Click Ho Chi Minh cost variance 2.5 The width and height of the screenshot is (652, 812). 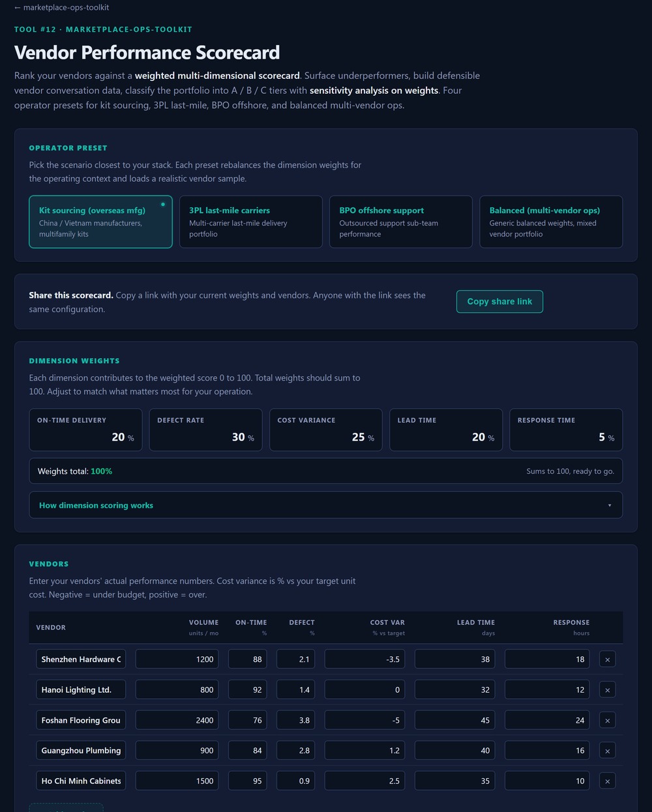(364, 781)
